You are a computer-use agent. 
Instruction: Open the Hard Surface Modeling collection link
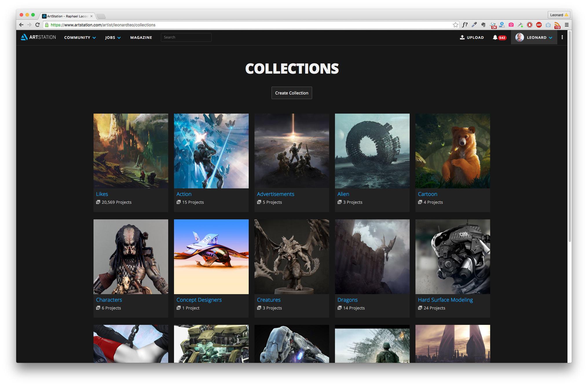tap(445, 300)
